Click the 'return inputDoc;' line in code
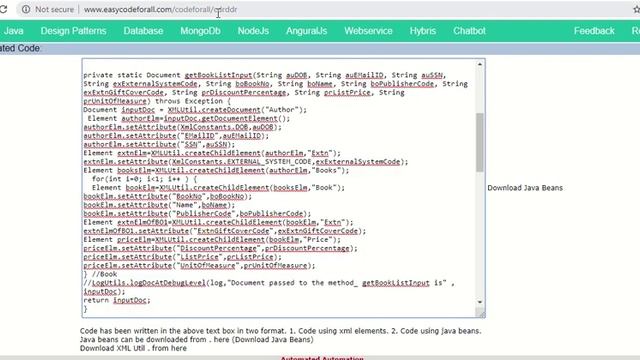Viewport: 640px width, 360px height. [117, 300]
